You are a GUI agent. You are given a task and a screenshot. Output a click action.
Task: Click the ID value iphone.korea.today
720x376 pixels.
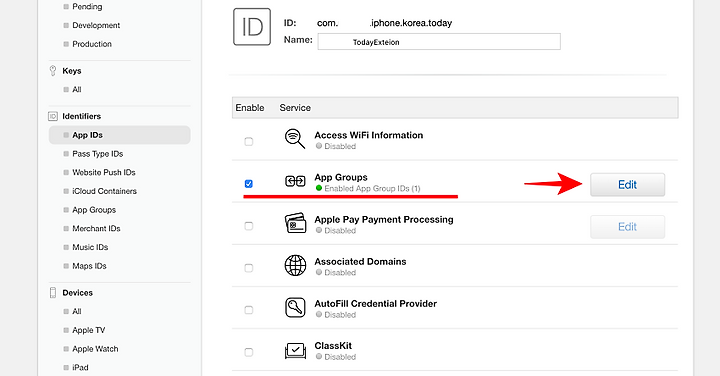point(411,23)
